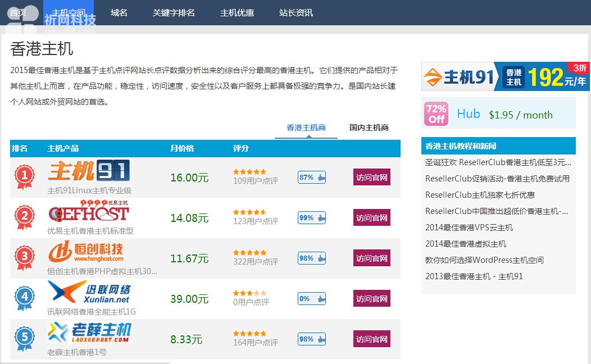Open the 主机优惠 navigation item
This screenshot has width=591, height=364.
pos(237,13)
